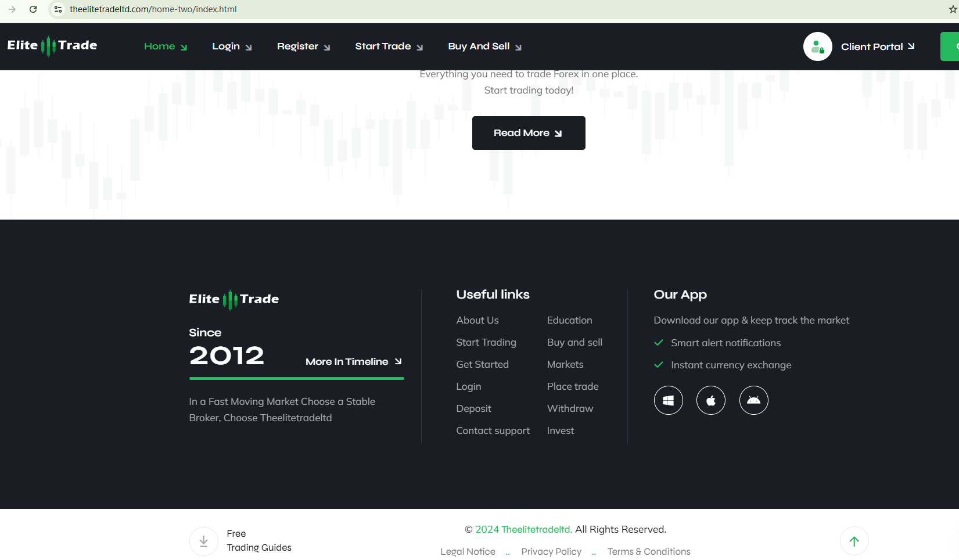
Task: Click the browser address bar URL
Action: (153, 9)
